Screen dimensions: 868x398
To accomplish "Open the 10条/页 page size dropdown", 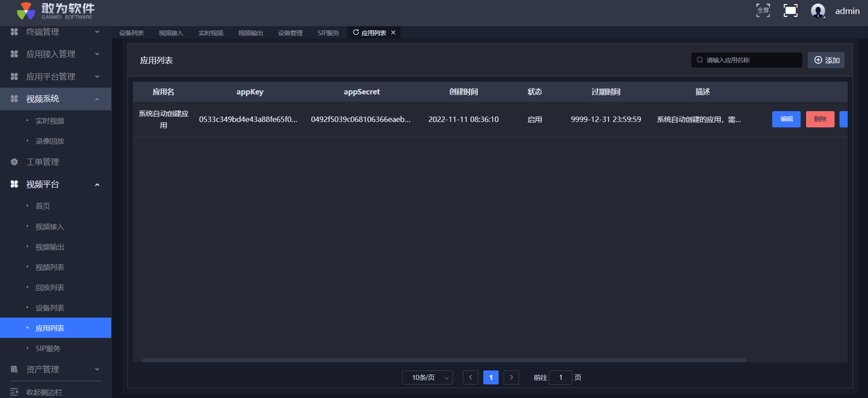I will [x=427, y=377].
